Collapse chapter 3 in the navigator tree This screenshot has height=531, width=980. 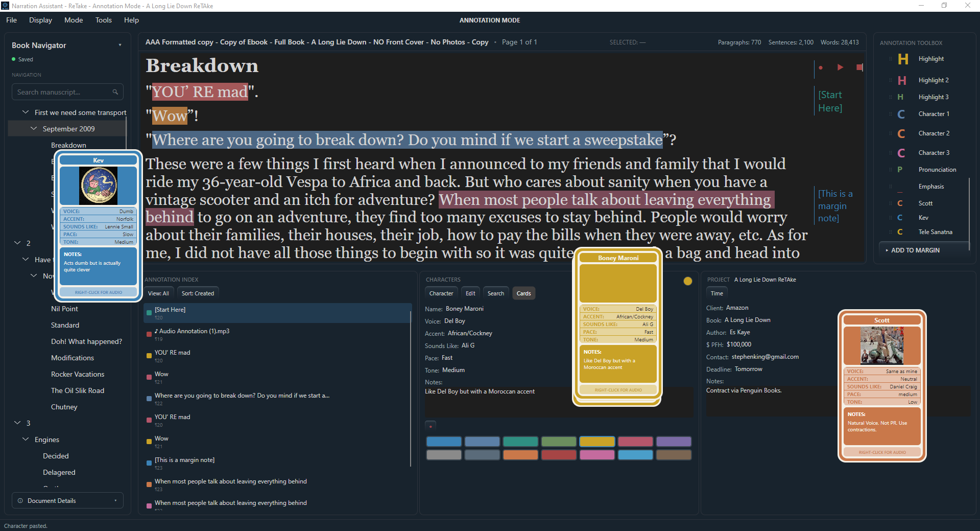pos(17,423)
